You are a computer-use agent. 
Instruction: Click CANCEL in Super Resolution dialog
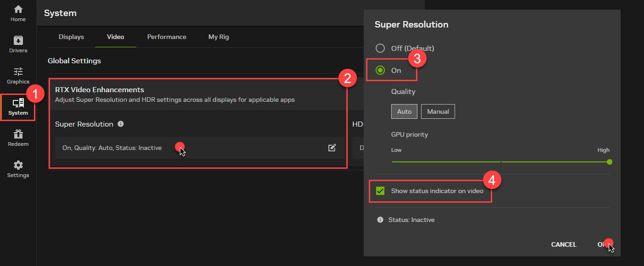point(563,244)
